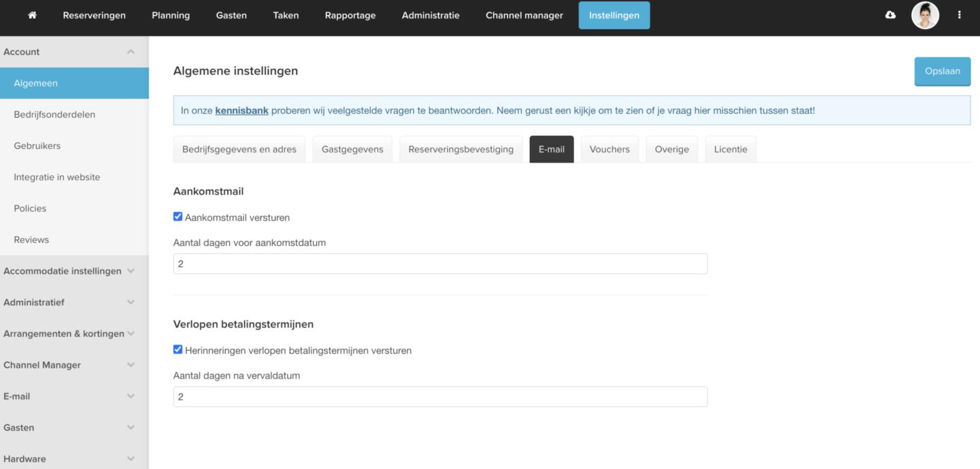Open the user profile avatar

coord(925,15)
